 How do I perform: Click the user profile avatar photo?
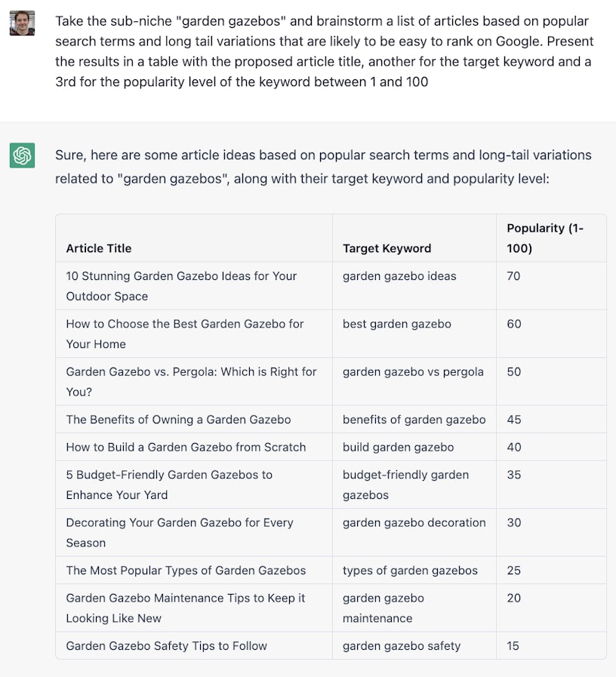click(22, 23)
